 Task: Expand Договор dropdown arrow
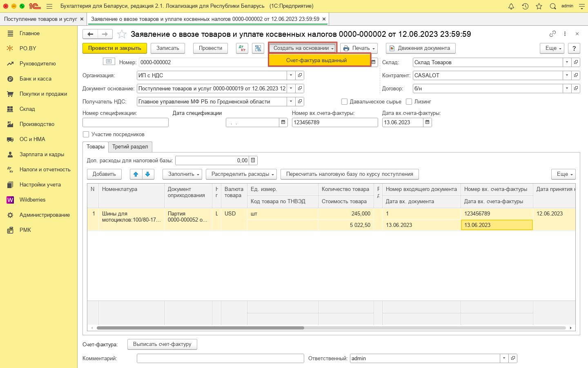pyautogui.click(x=567, y=88)
